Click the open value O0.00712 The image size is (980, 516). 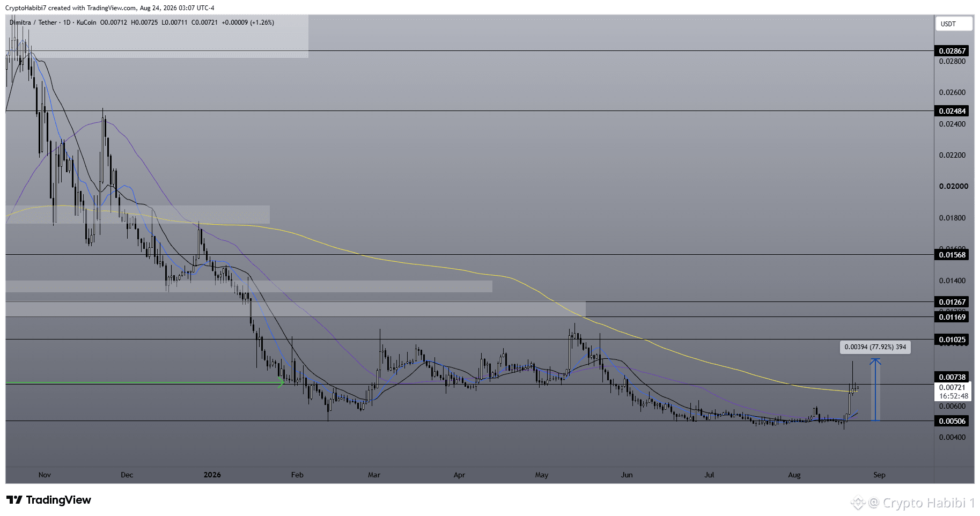pyautogui.click(x=114, y=23)
